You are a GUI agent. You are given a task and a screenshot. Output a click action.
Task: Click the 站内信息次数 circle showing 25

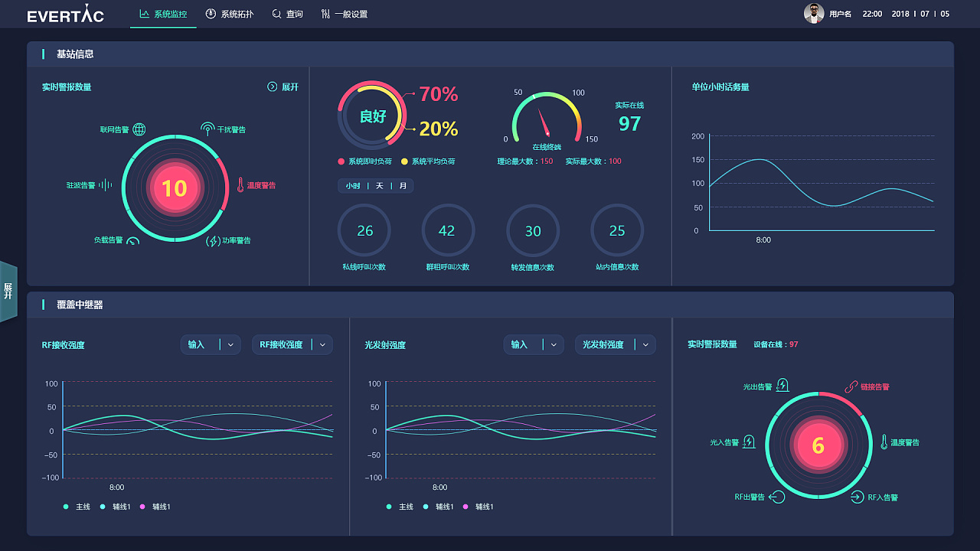tap(617, 230)
